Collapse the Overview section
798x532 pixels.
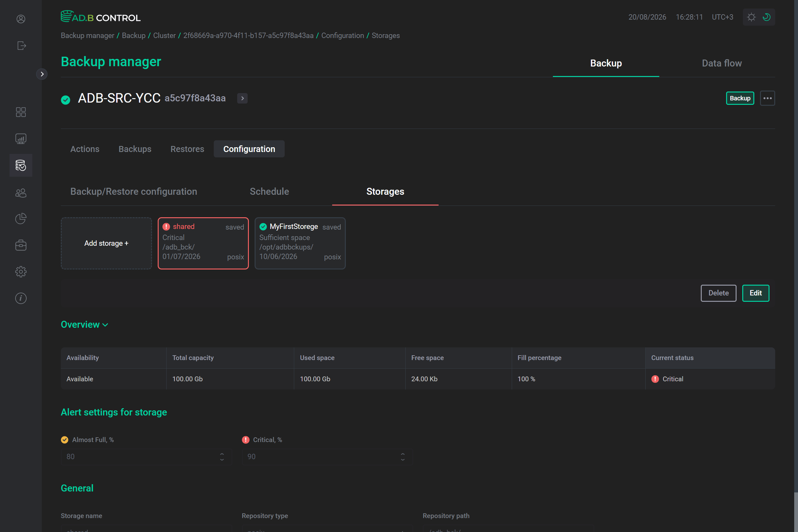tap(85, 325)
